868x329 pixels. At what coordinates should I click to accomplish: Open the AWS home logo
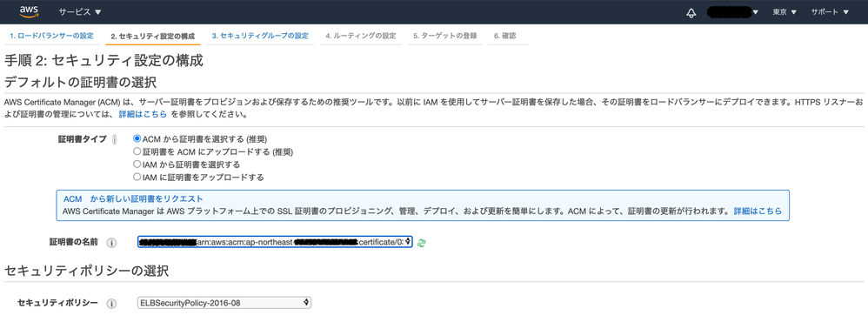coord(28,11)
